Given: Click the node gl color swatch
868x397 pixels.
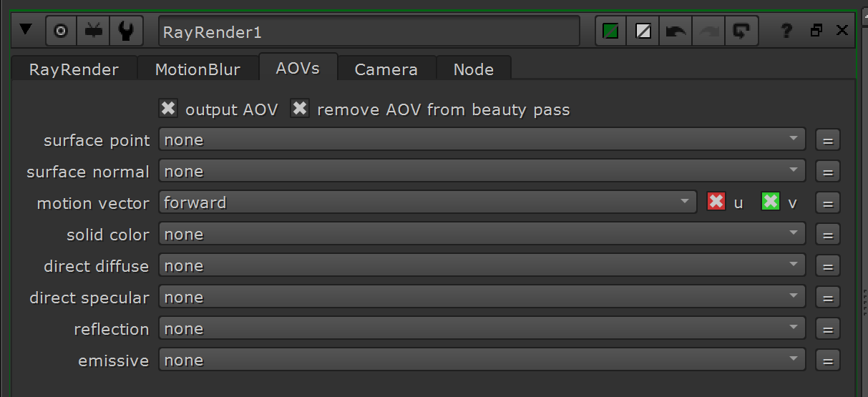Looking at the screenshot, I should pos(642,31).
